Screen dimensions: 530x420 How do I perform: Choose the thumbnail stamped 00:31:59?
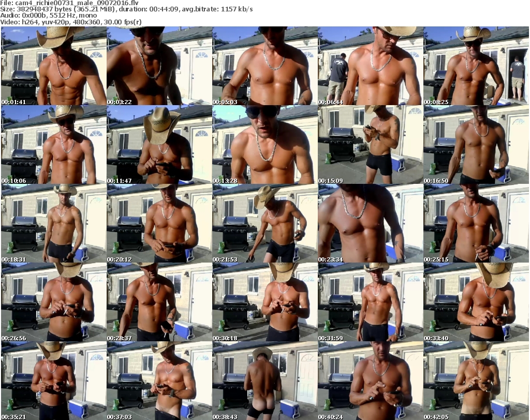(x=370, y=302)
